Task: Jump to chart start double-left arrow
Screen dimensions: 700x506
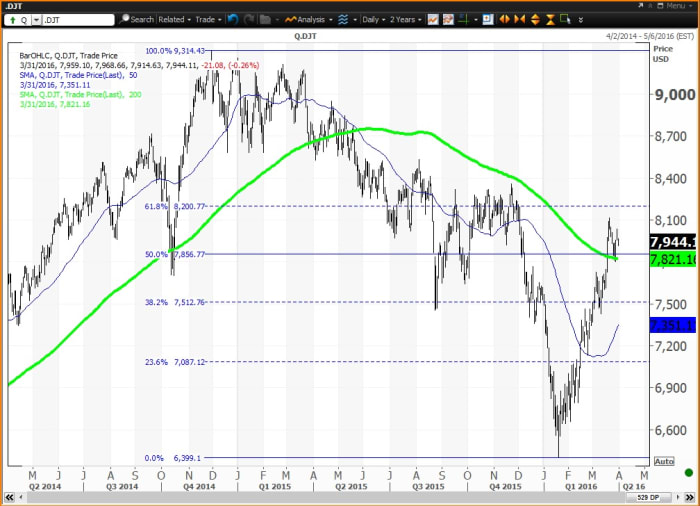Action: click(x=9, y=497)
